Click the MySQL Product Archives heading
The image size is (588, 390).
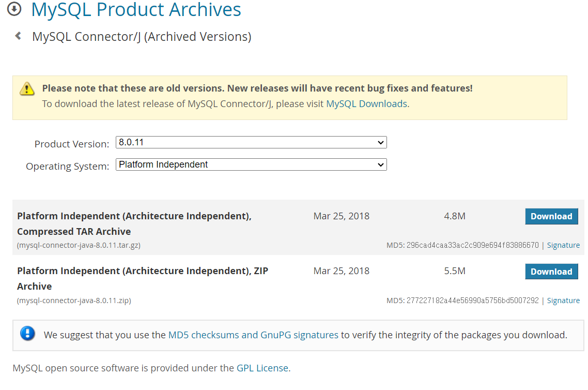click(136, 9)
